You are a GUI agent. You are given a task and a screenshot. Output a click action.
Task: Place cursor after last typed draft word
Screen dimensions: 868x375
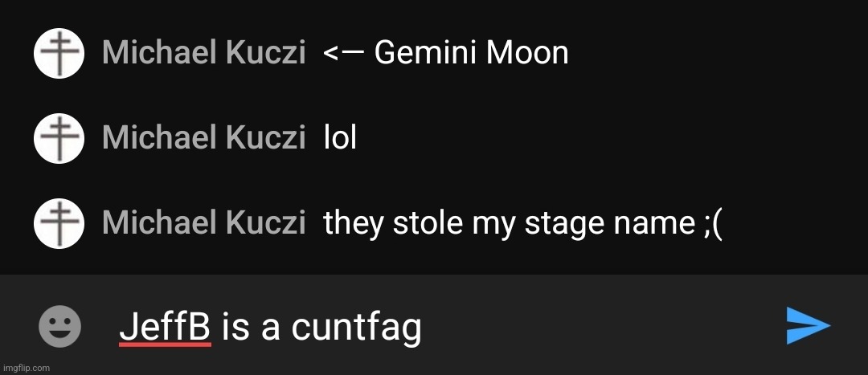pyautogui.click(x=423, y=327)
